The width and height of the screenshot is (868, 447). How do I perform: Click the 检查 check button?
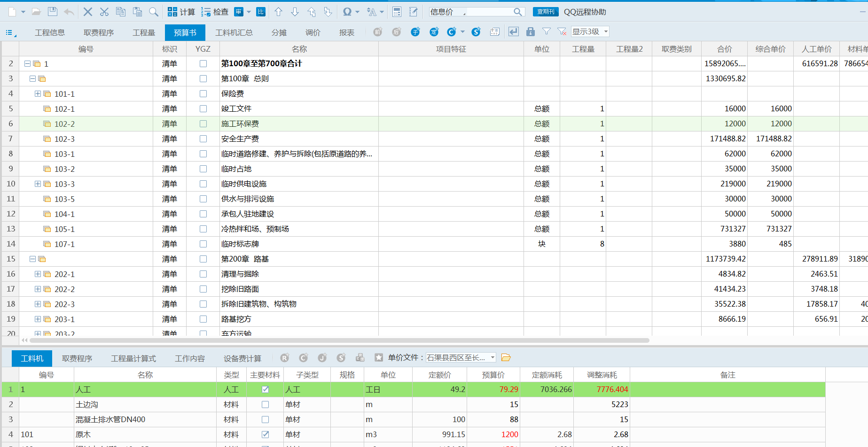214,12
